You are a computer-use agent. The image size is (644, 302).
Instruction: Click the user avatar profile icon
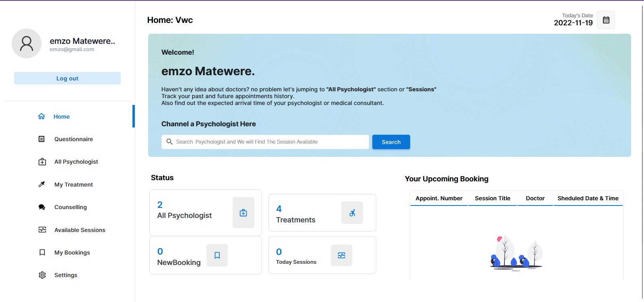(x=27, y=43)
